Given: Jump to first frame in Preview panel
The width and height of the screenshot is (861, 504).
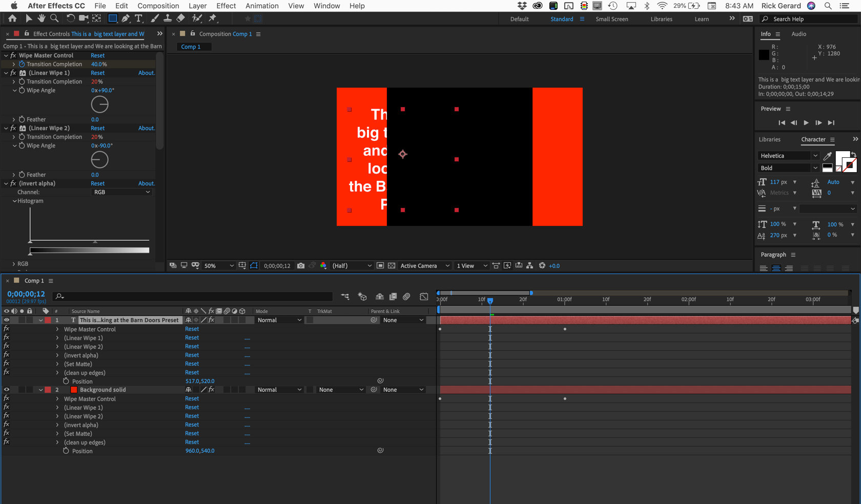Looking at the screenshot, I should coord(782,123).
